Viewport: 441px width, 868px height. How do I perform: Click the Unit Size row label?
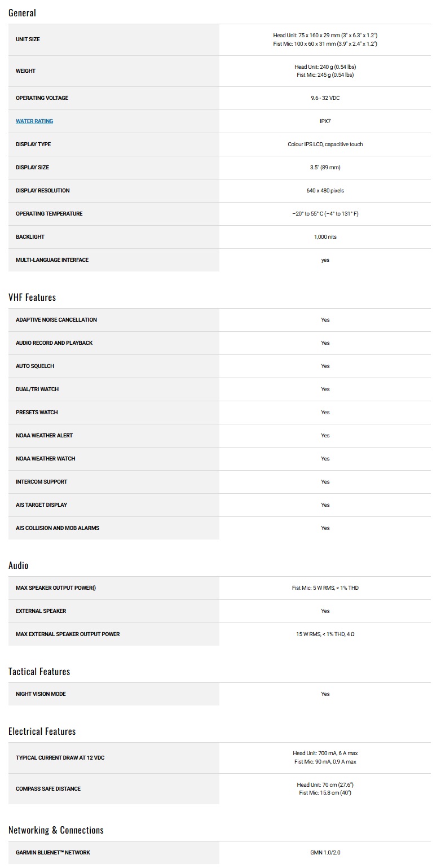[28, 40]
